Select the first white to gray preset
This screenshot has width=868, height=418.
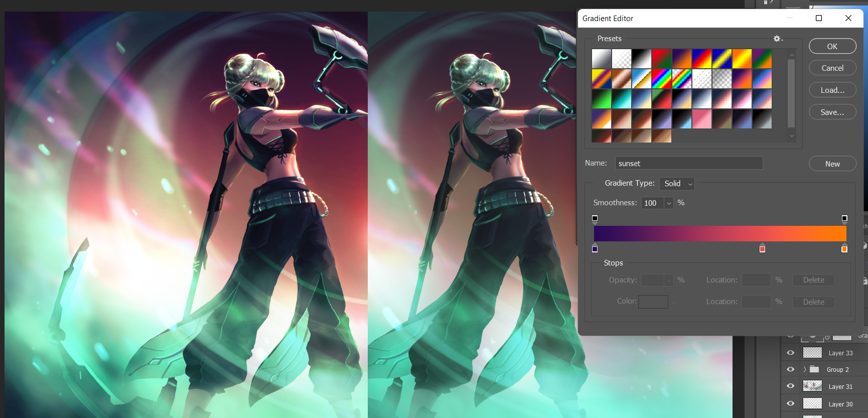tap(602, 59)
